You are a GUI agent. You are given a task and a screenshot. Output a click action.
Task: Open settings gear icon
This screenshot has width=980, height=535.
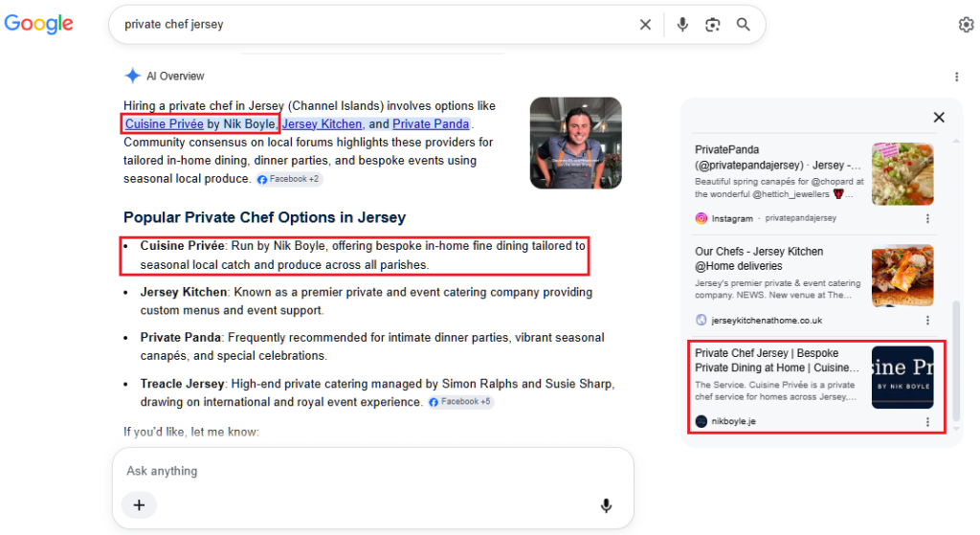coord(967,24)
